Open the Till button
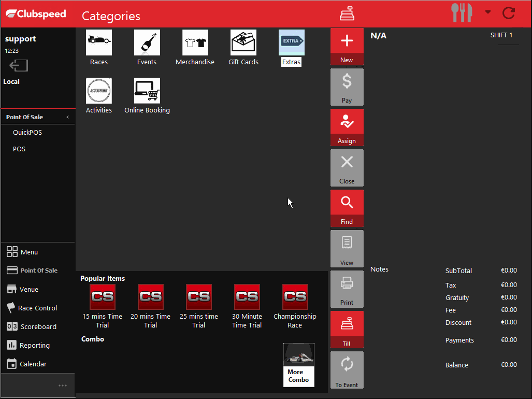This screenshot has width=532, height=399. [x=347, y=330]
